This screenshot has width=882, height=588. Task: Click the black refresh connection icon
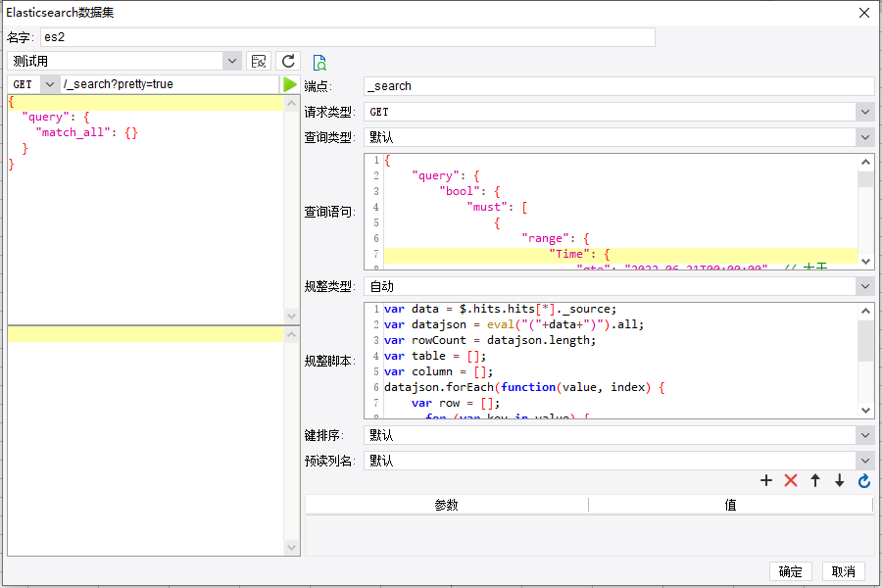pos(288,62)
